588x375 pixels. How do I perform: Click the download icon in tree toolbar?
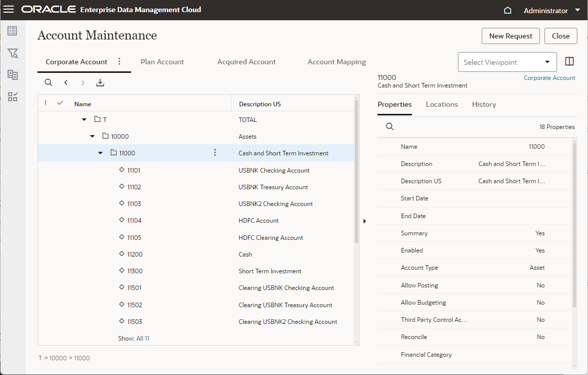(100, 82)
